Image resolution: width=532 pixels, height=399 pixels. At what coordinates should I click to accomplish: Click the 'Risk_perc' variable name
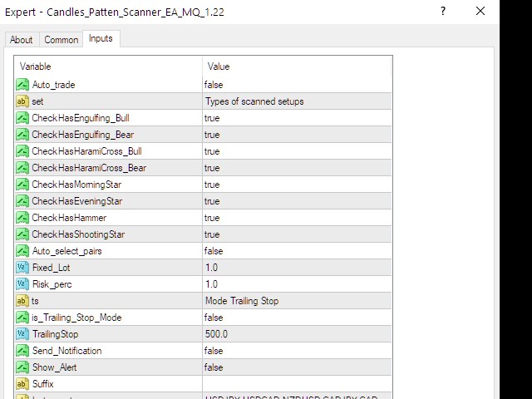(52, 284)
